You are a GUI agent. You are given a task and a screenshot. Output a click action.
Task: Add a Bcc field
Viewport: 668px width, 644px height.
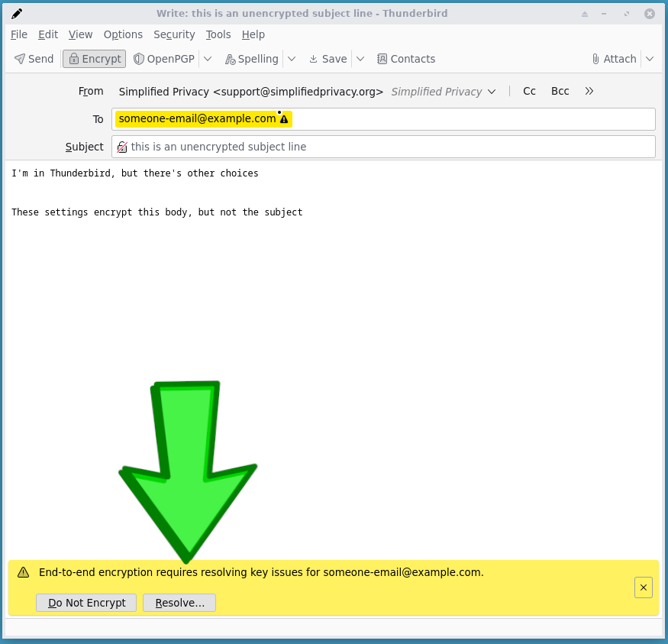coord(560,91)
